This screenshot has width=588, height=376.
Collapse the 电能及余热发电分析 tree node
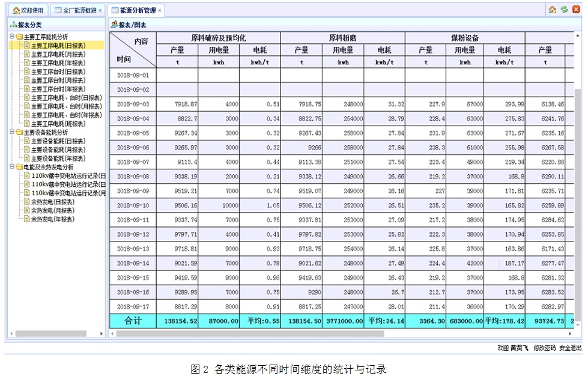[12, 168]
